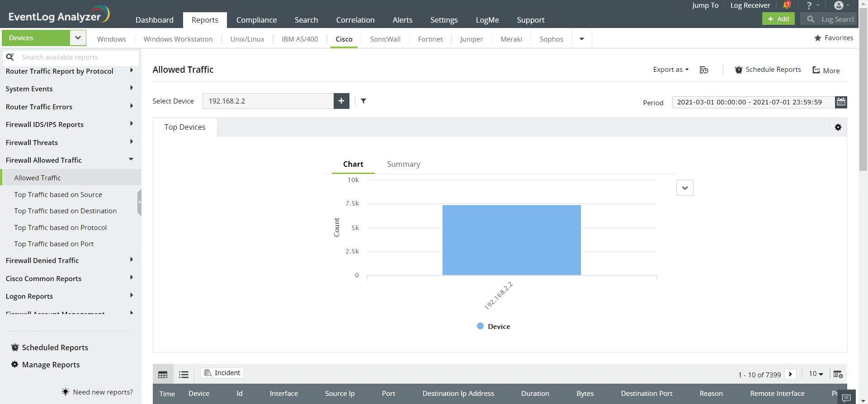Image resolution: width=868 pixels, height=404 pixels.
Task: Click the Period date range field
Action: click(754, 102)
